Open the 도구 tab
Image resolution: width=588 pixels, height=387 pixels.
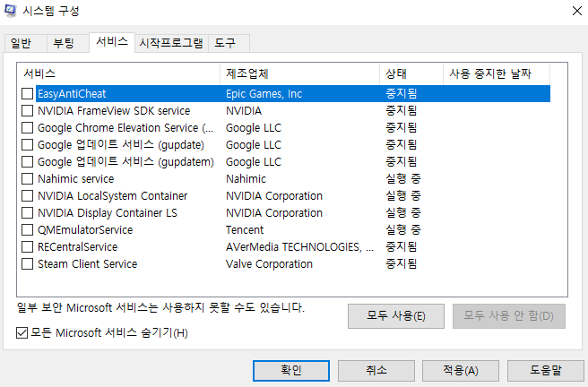[229, 43]
